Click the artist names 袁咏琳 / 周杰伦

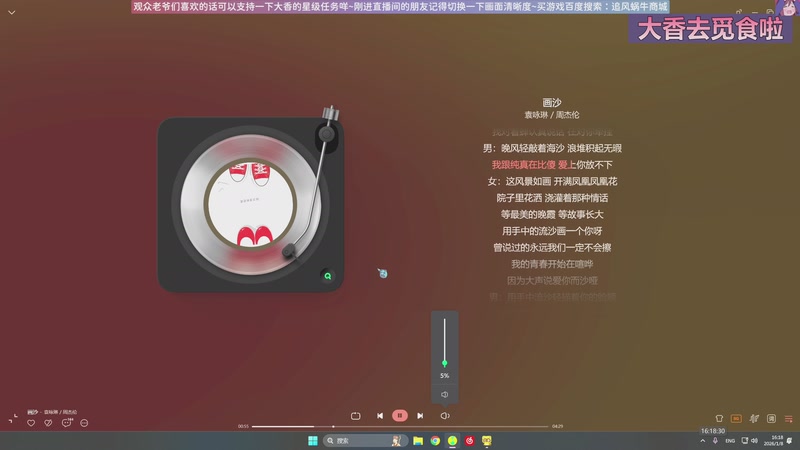[552, 115]
